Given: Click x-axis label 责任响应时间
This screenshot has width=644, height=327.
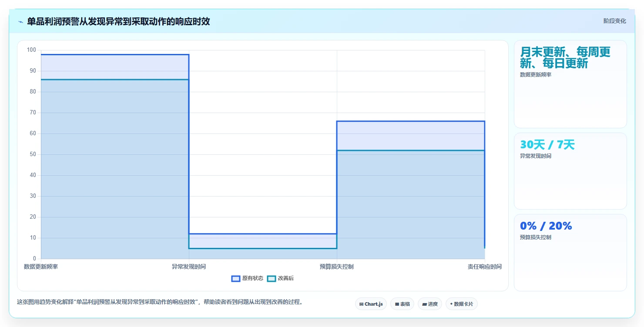Looking at the screenshot, I should [x=484, y=267].
